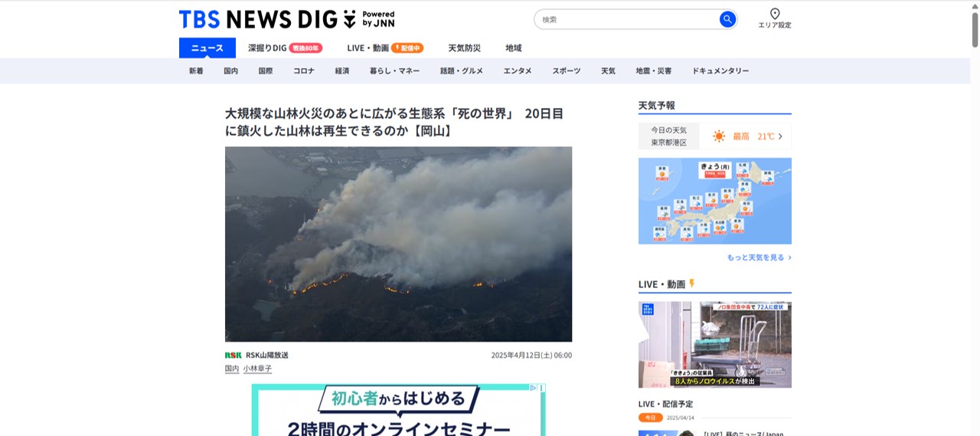The image size is (980, 436).
Task: Open the もっと天気を見る link
Action: (x=759, y=257)
